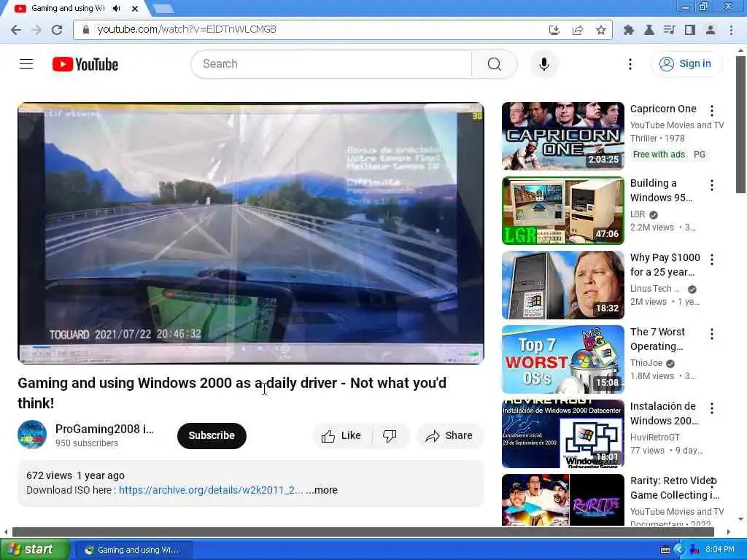Screen dimensions: 747x560
Task: Bookmark this page with the star
Action: [x=601, y=30]
